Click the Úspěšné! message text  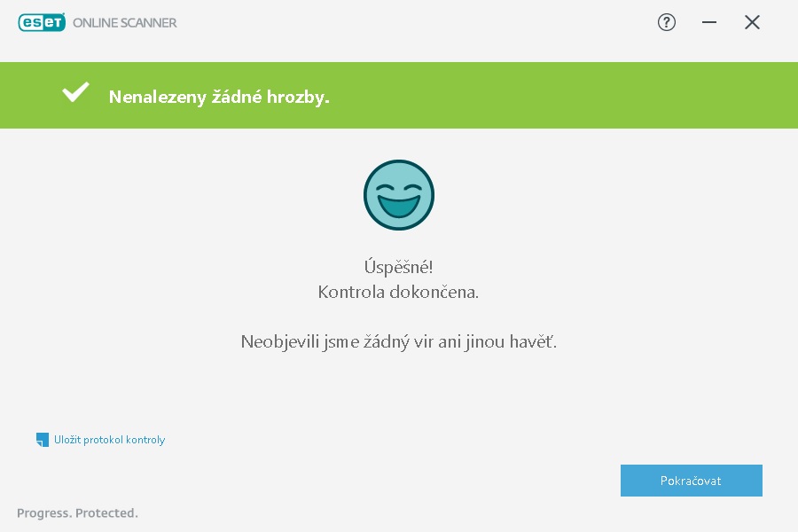pyautogui.click(x=398, y=267)
